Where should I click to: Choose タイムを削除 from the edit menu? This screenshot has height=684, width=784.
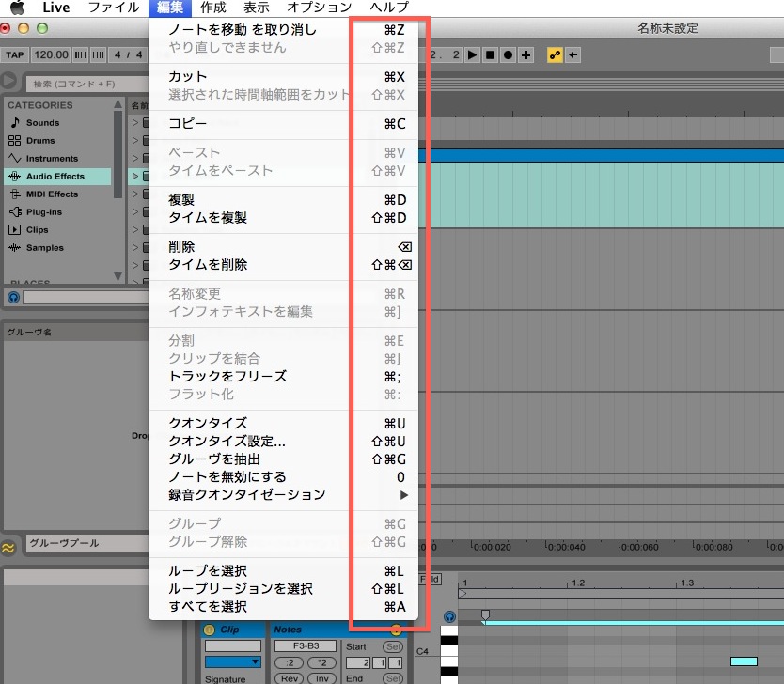(284, 265)
